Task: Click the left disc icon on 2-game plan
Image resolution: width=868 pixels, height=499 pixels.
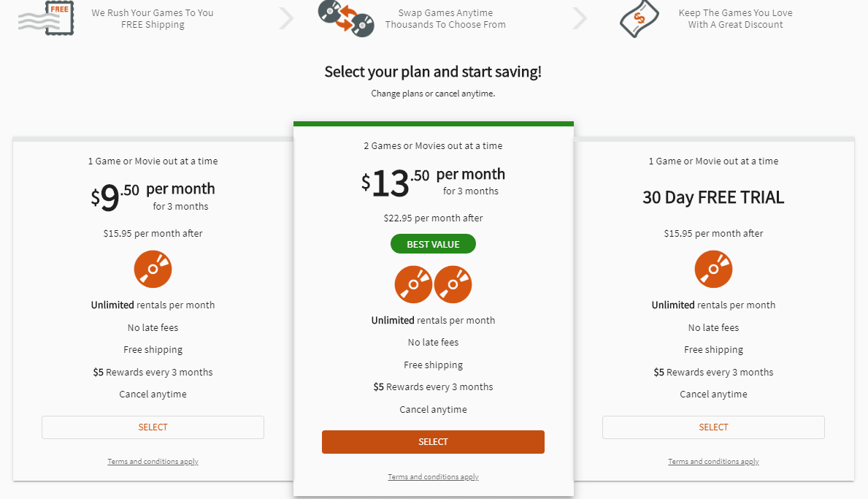Action: (413, 284)
